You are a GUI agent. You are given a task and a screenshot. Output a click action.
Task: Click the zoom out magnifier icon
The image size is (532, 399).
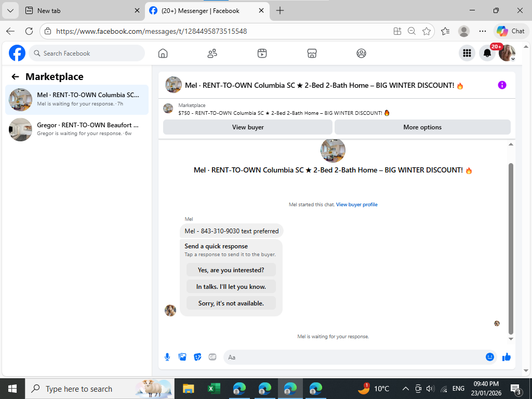pyautogui.click(x=411, y=31)
